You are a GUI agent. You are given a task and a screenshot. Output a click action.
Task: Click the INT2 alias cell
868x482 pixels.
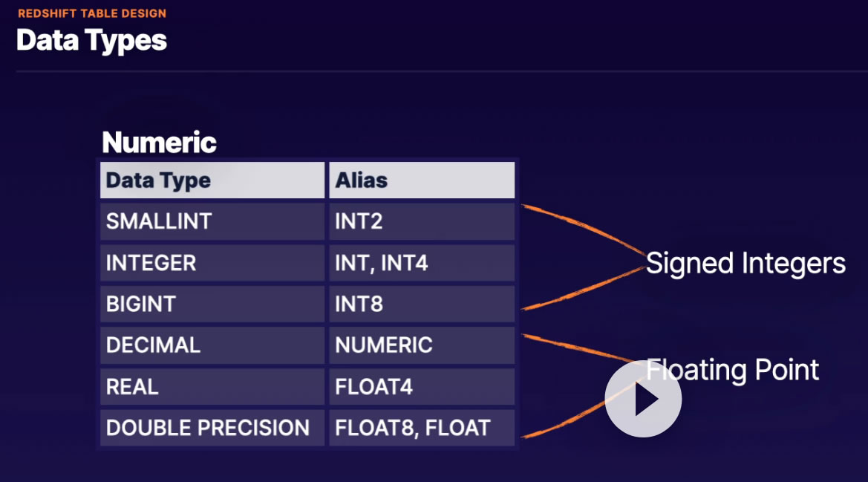[x=421, y=221]
